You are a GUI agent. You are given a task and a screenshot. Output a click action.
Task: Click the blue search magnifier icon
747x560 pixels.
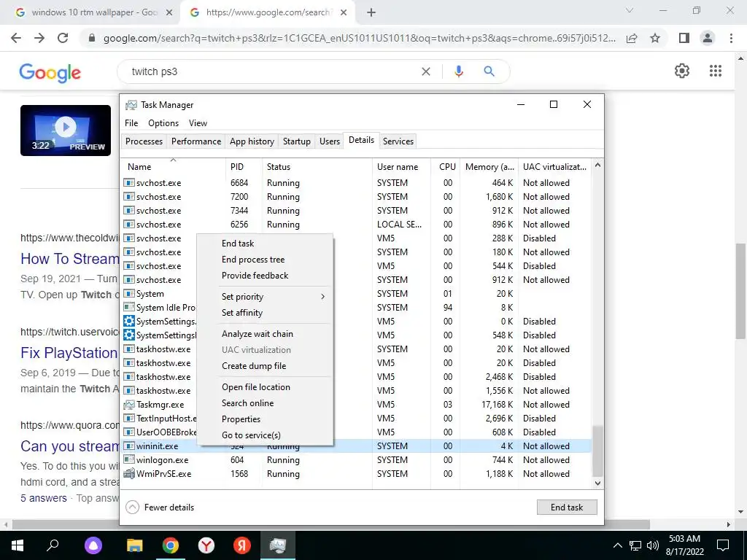(x=489, y=71)
